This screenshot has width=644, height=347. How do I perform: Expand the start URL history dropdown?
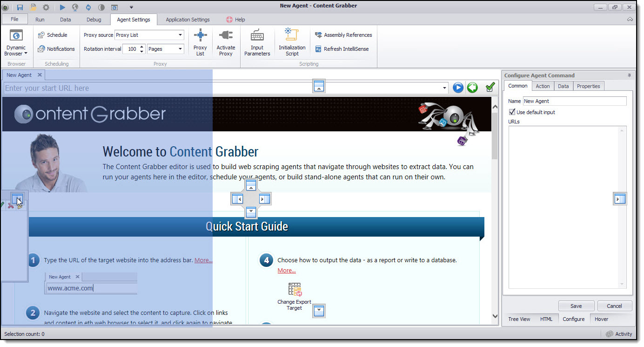[445, 88]
